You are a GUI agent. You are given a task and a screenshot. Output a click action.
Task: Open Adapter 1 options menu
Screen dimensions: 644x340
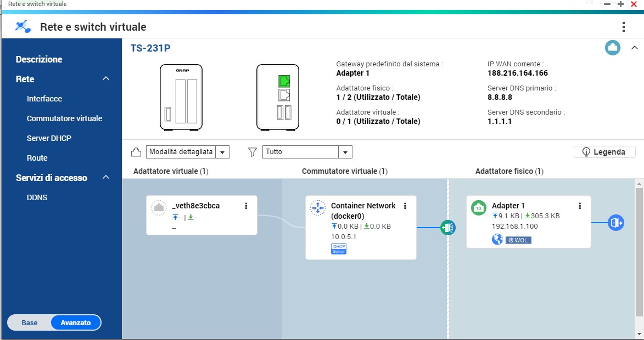[580, 206]
